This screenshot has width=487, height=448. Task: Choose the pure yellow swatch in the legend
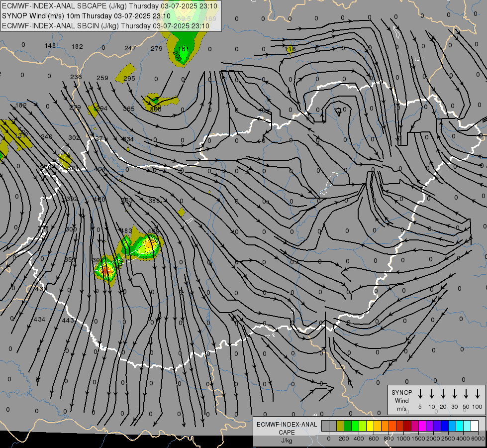[370, 426]
